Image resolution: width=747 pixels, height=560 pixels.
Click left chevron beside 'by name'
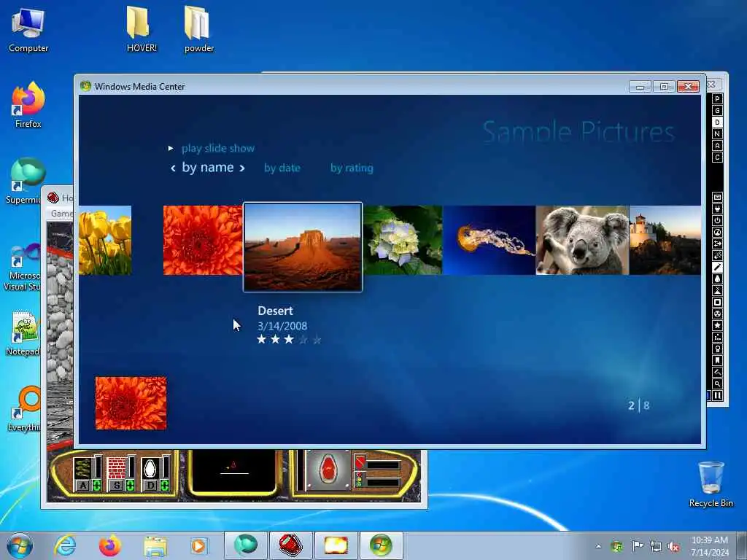click(173, 168)
